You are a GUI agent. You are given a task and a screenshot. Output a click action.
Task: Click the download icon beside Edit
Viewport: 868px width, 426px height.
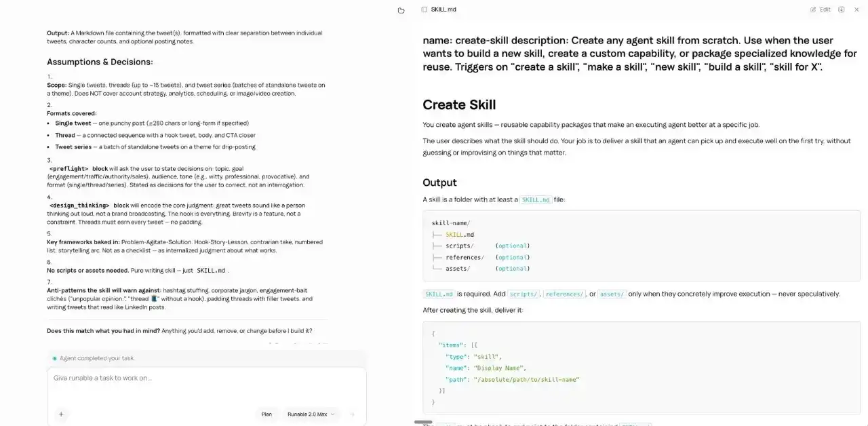(x=841, y=9)
